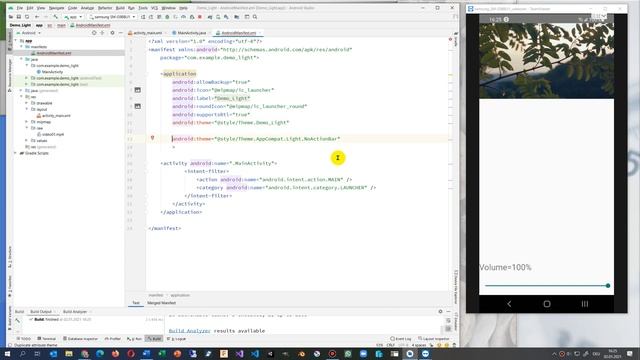The image size is (640, 360).
Task: Open the Logcat tool window
Action: click(177, 338)
